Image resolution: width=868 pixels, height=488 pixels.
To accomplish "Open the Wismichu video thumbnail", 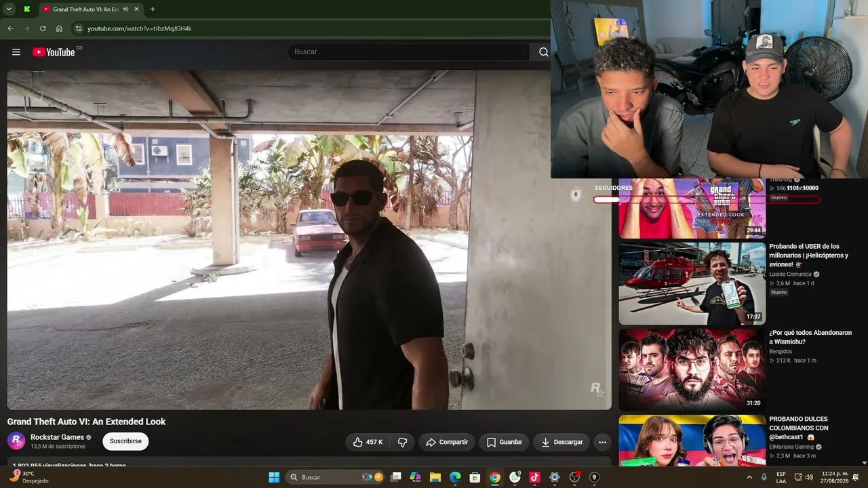I will coord(692,369).
